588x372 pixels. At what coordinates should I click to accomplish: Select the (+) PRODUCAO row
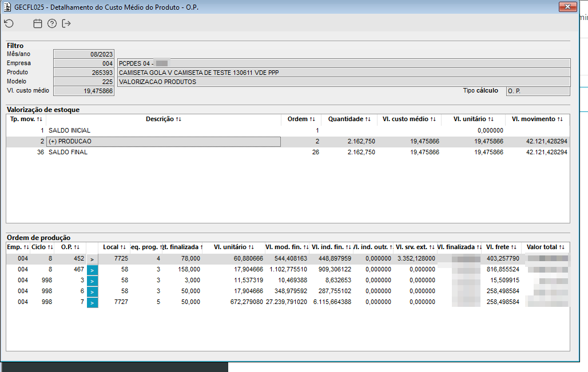pos(288,141)
